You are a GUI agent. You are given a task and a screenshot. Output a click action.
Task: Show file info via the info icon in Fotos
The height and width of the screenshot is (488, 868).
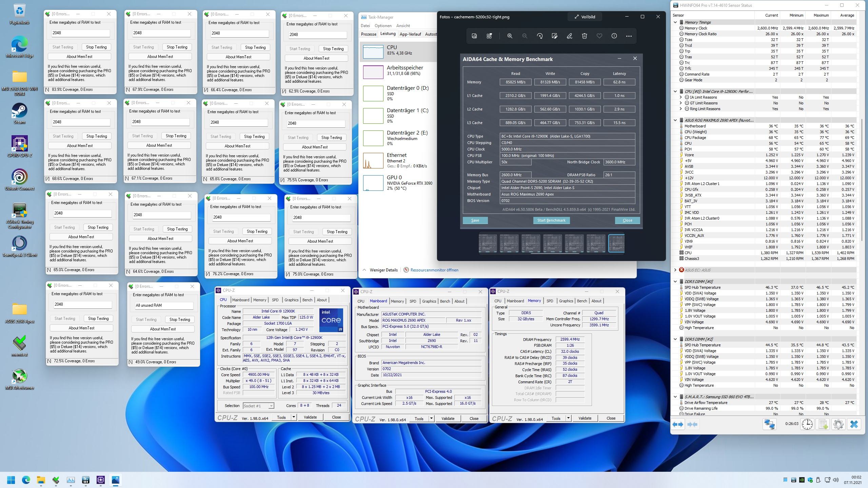click(x=614, y=36)
